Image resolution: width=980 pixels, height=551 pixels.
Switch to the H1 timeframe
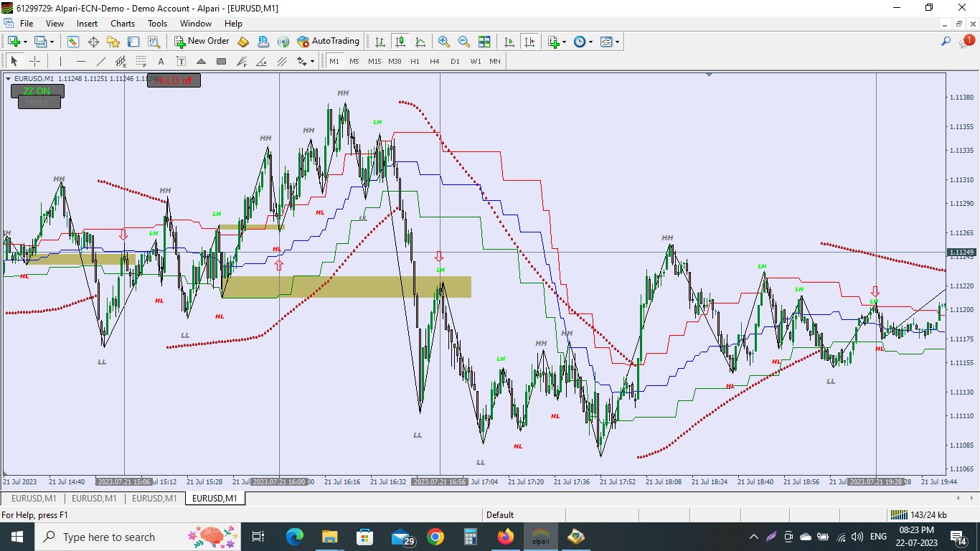[x=415, y=62]
